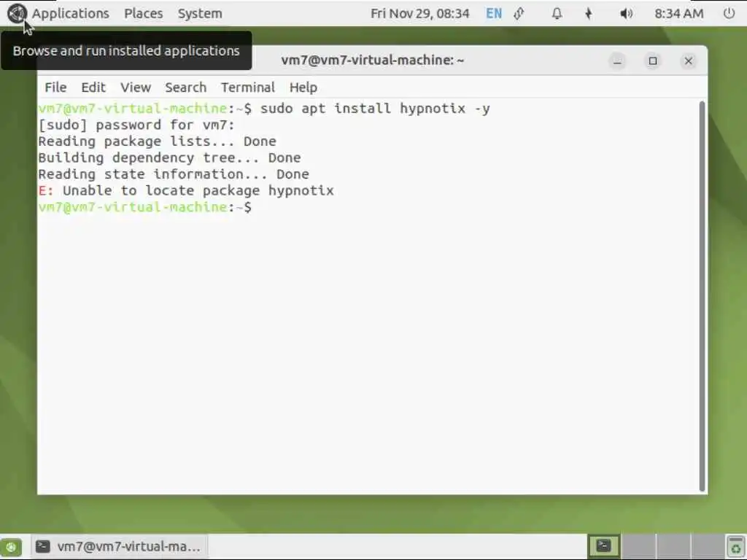Click the 'Reading state information... Done' line
This screenshot has height=560, width=747.
pos(174,174)
